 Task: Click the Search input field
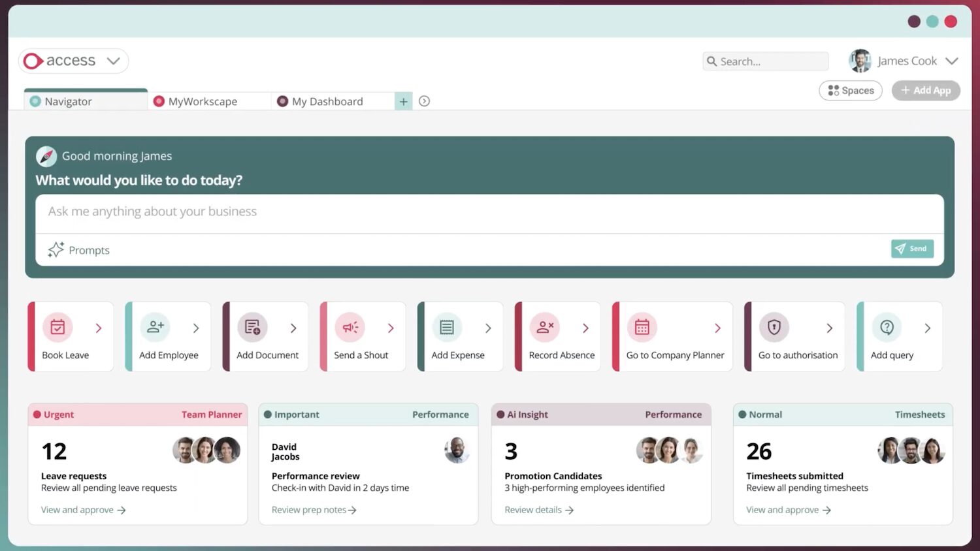(765, 61)
